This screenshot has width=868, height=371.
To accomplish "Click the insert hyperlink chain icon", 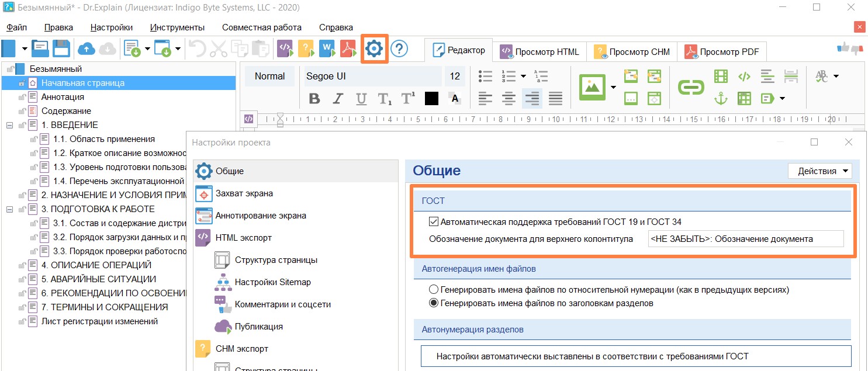I will 691,88.
